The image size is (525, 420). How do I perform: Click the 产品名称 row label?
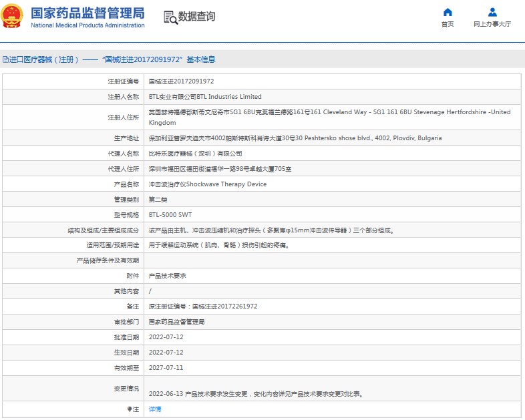click(126, 184)
